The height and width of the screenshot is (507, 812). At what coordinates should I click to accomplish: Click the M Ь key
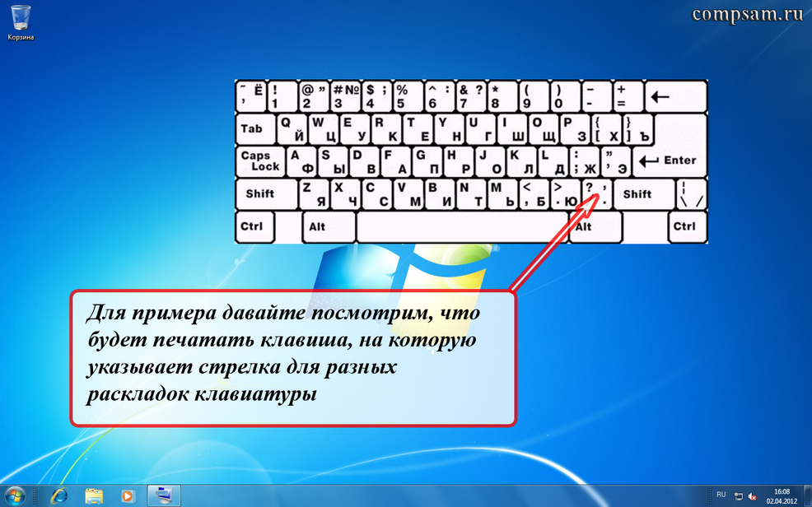[502, 194]
